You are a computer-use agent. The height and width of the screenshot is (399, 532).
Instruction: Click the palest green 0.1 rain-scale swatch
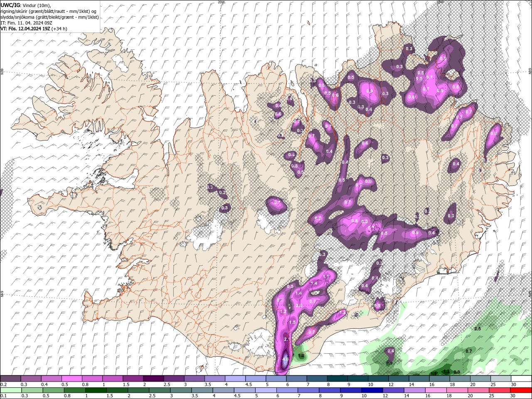(x=11, y=390)
